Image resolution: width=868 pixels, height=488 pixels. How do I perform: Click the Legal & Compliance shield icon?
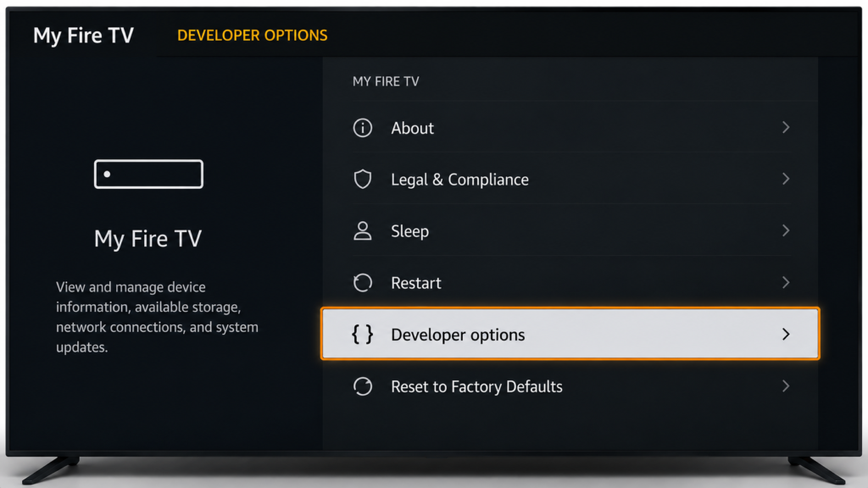point(363,180)
